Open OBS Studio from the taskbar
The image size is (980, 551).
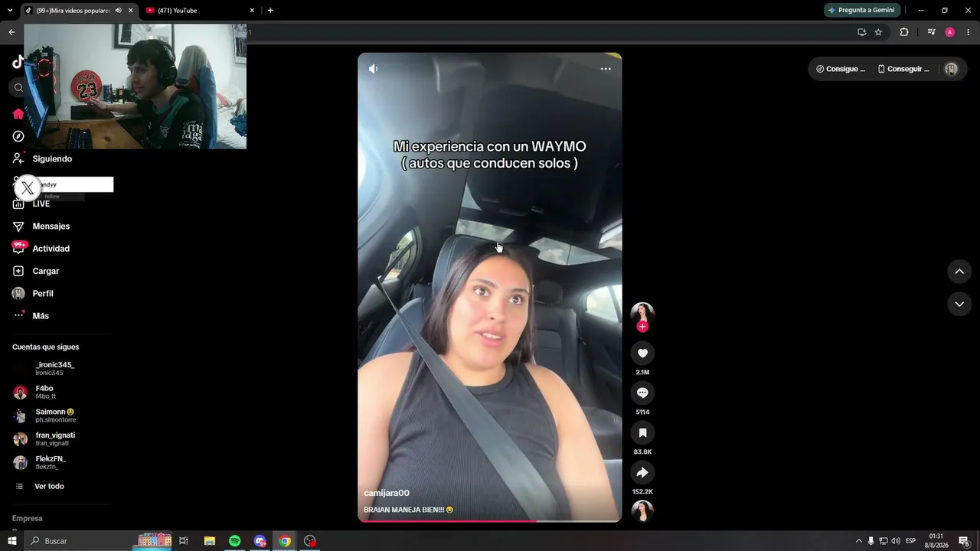[310, 541]
